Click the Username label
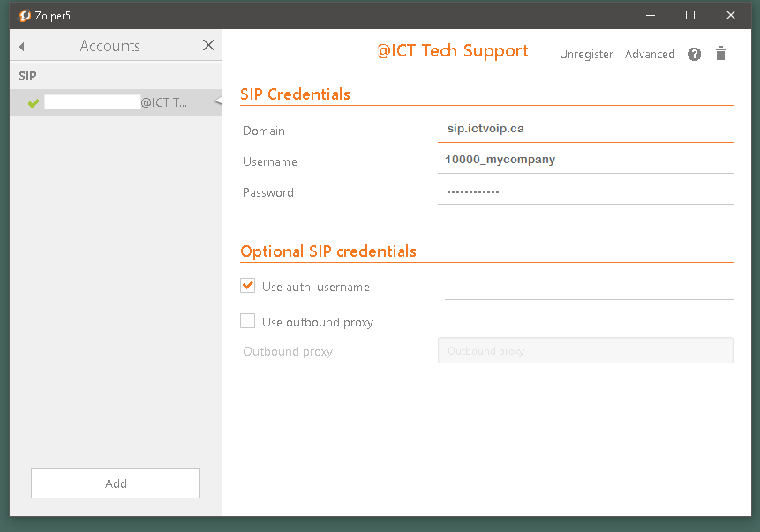The height and width of the screenshot is (532, 760). (x=270, y=161)
